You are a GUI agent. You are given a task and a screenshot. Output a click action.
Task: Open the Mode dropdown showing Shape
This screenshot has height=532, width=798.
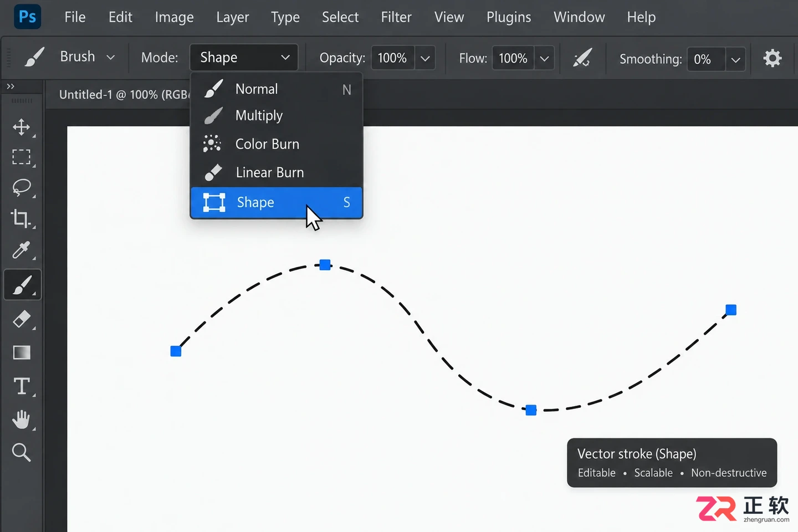point(244,58)
